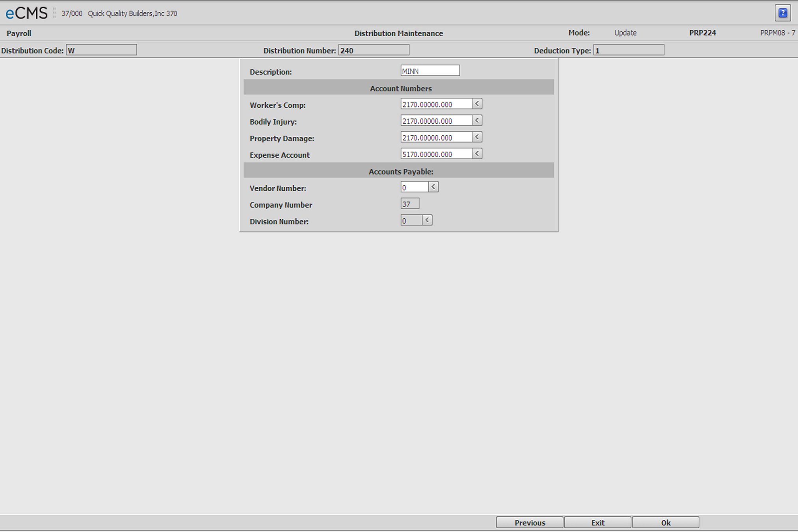Focus the Property Damage account number field
This screenshot has height=532, width=798.
pyautogui.click(x=436, y=137)
